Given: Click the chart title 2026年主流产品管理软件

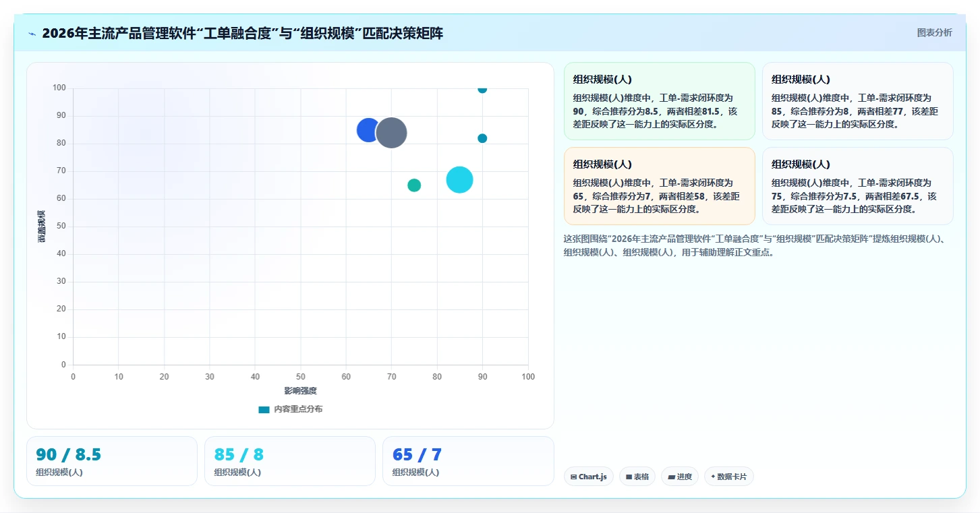Looking at the screenshot, I should (242, 33).
